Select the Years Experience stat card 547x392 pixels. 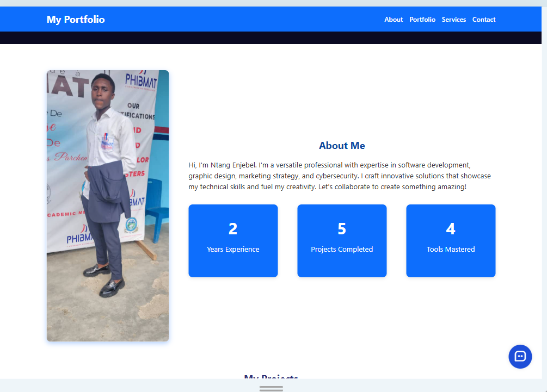(x=233, y=241)
